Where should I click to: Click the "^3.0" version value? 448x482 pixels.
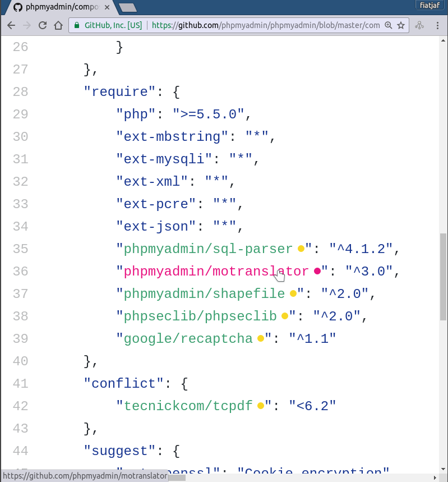(369, 272)
